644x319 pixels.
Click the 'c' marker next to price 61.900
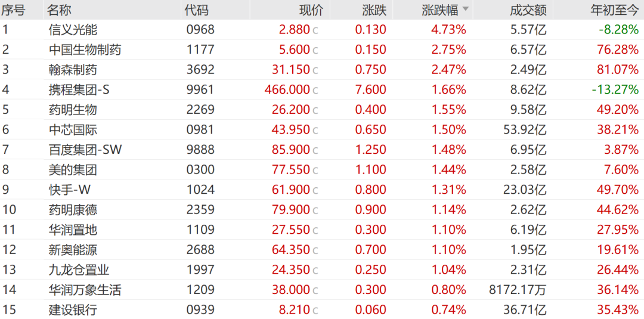coord(315,190)
